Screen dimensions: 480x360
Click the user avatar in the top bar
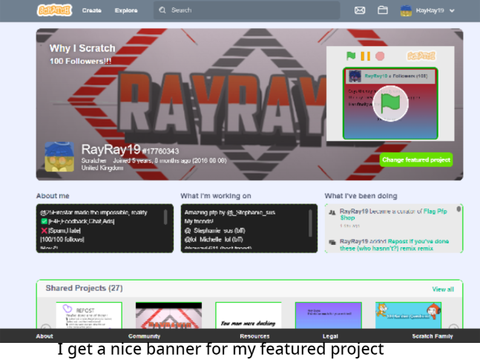pyautogui.click(x=406, y=11)
